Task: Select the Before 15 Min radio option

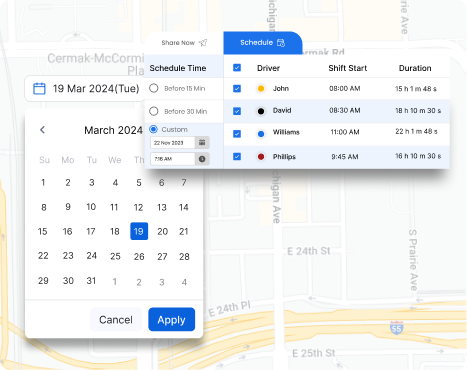Action: pos(154,88)
